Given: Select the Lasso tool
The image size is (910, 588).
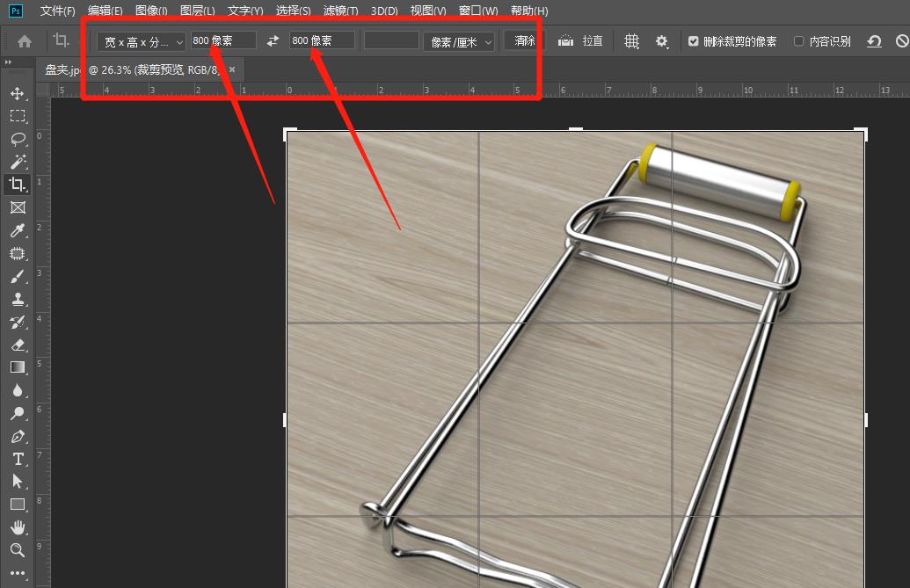Looking at the screenshot, I should [18, 139].
